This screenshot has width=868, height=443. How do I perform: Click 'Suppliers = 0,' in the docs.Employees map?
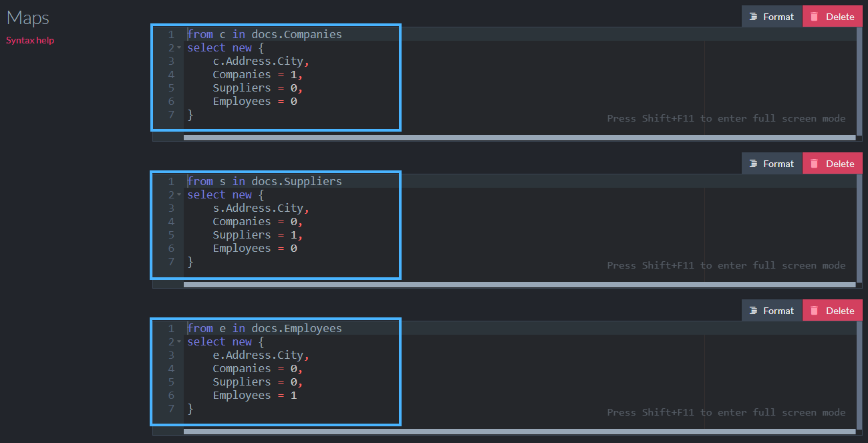(258, 382)
